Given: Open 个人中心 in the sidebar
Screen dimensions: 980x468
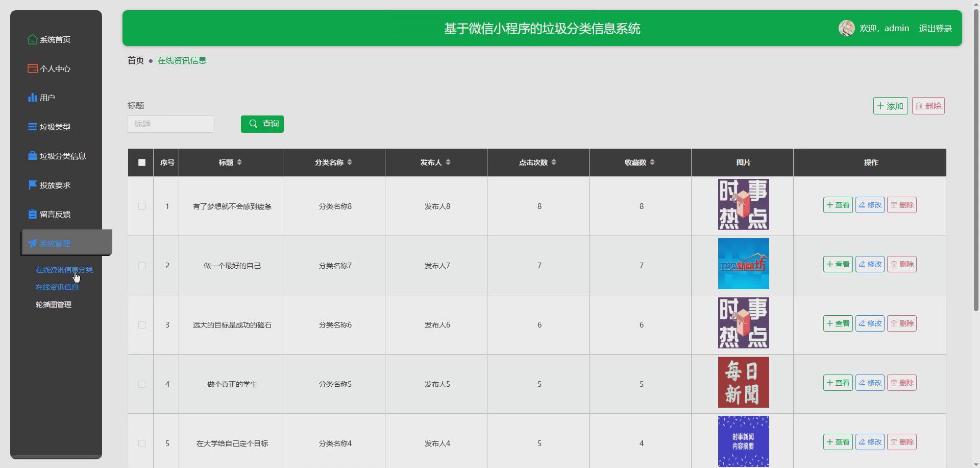Looking at the screenshot, I should tap(56, 68).
